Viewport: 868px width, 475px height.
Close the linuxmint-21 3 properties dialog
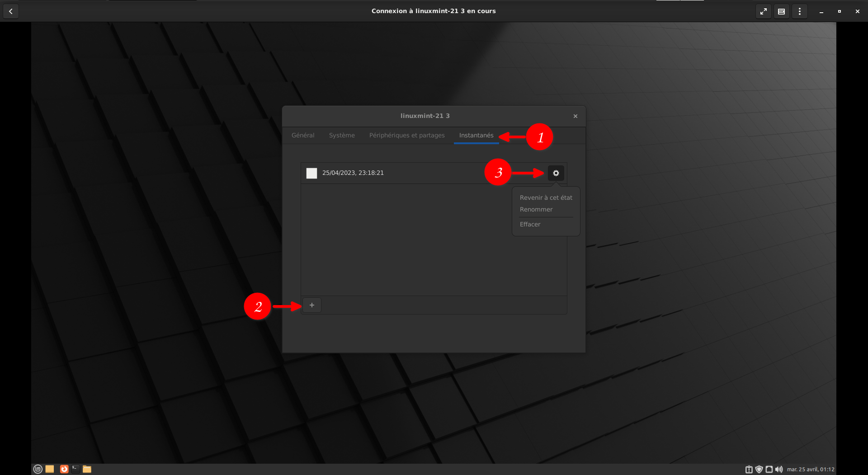576,116
